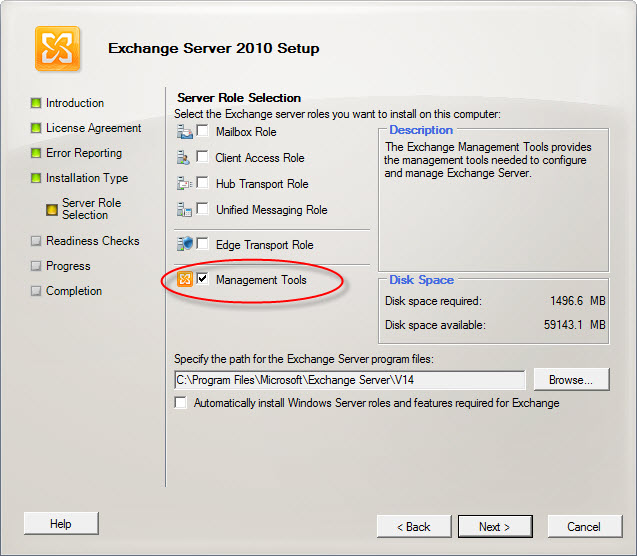Proceed with the Next button
This screenshot has height=556, width=637.
[x=495, y=526]
